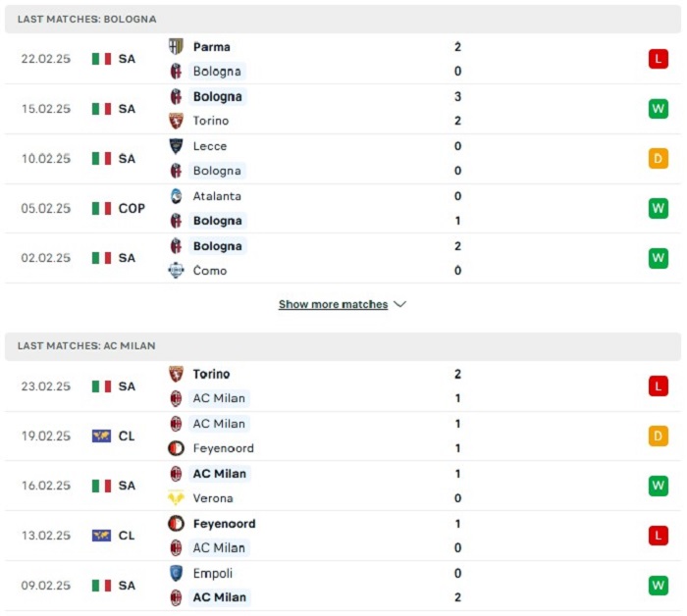
Task: Click the Italian flag on 02.02.25 row
Action: tap(101, 258)
